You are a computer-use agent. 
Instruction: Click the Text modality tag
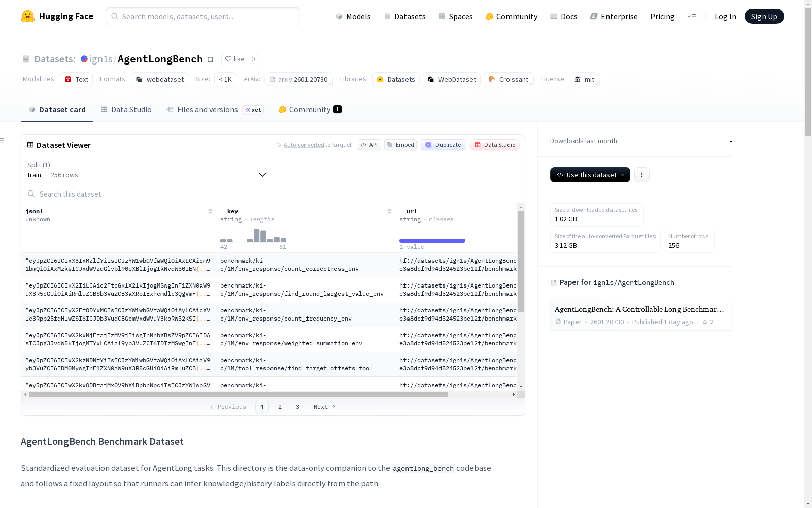tap(77, 79)
